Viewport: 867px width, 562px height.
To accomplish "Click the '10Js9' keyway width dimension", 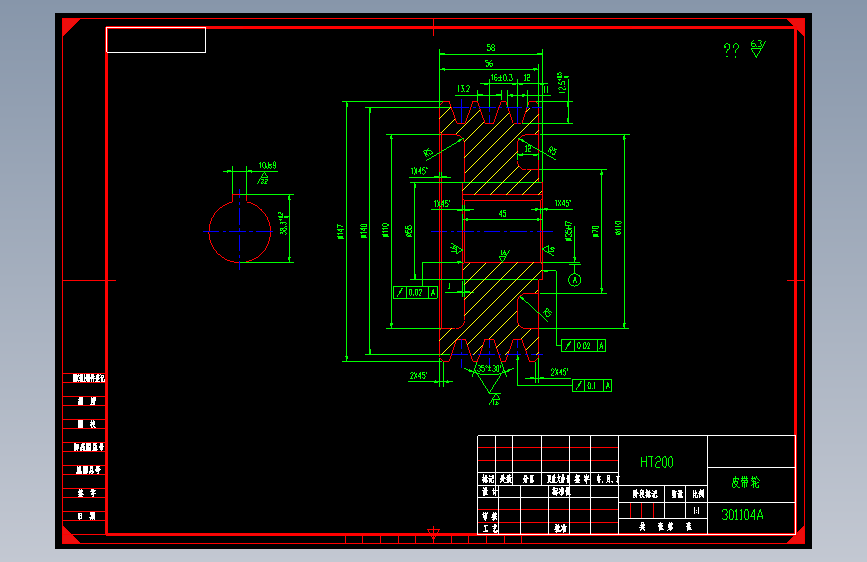I will click(x=268, y=165).
